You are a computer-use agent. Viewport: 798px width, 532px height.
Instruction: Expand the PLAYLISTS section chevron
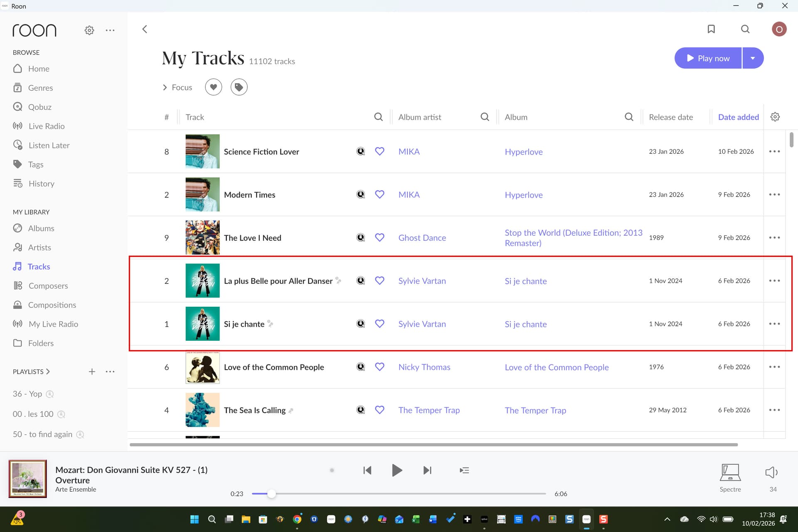[48, 372]
